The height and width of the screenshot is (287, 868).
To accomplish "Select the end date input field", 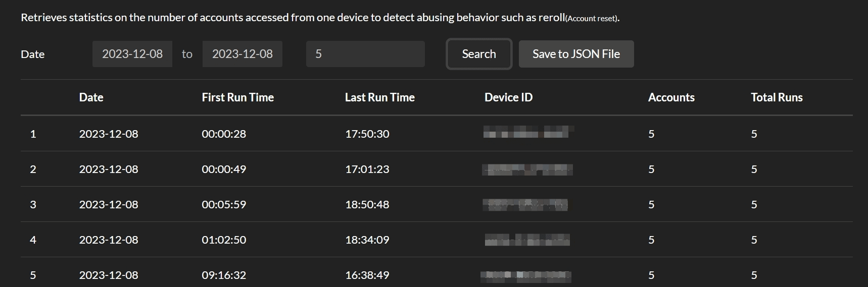I will pyautogui.click(x=242, y=54).
